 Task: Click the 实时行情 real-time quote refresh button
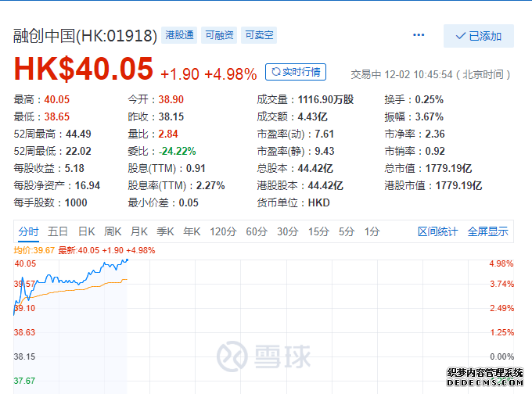[296, 72]
